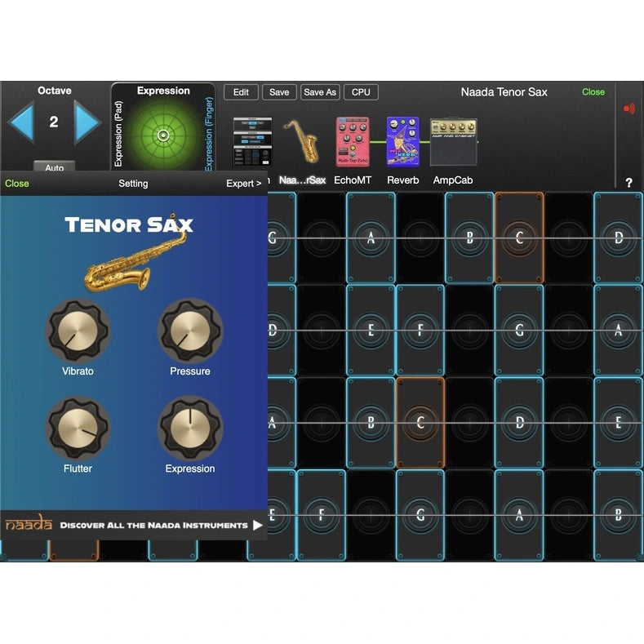The width and height of the screenshot is (644, 644).
Task: Play the G pad in bottom row
Action: (420, 515)
